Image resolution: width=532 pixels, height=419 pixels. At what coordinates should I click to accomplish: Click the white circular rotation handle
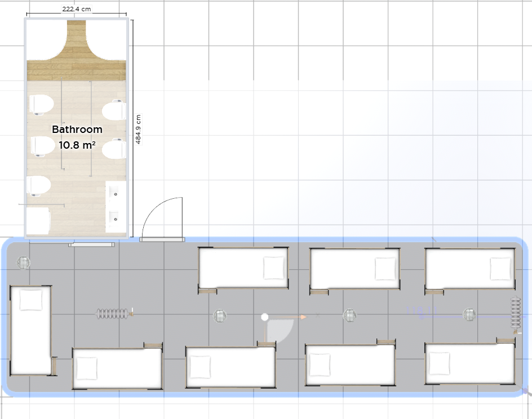click(x=264, y=317)
